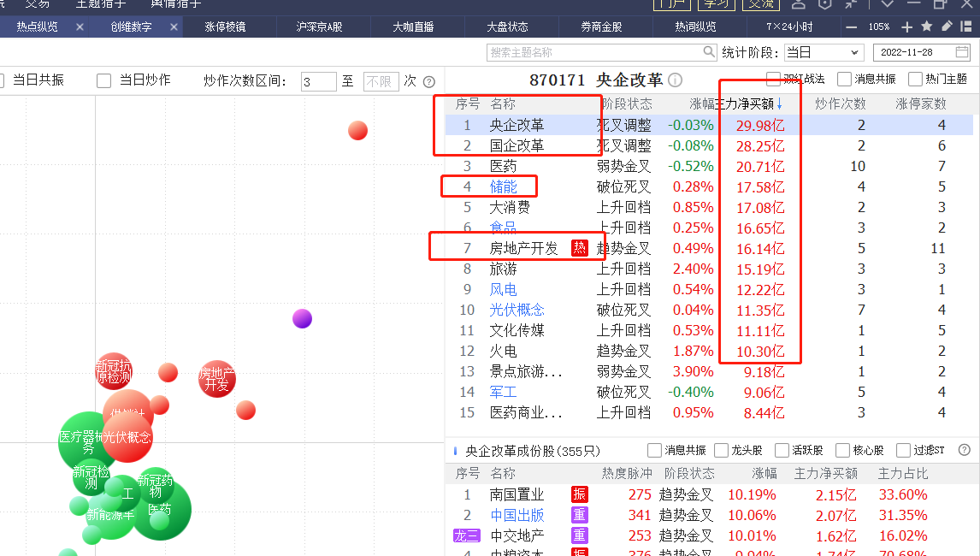Click the help icon next to 次
This screenshot has width=980, height=556.
point(428,82)
